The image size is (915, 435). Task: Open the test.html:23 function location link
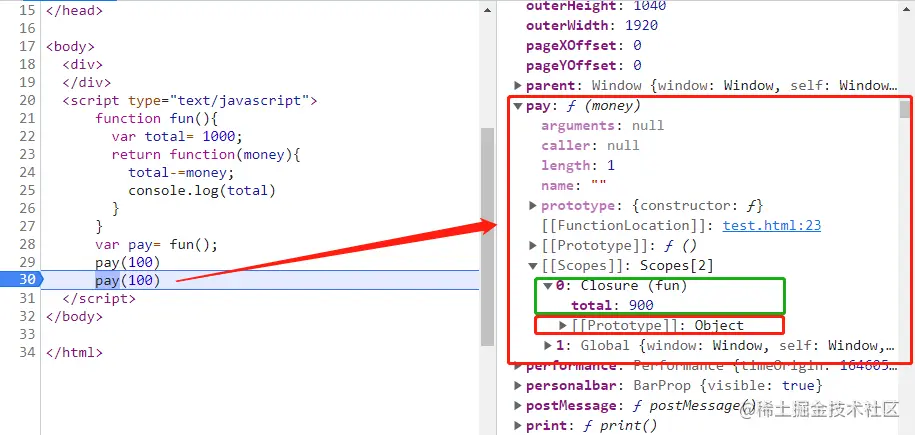point(771,225)
